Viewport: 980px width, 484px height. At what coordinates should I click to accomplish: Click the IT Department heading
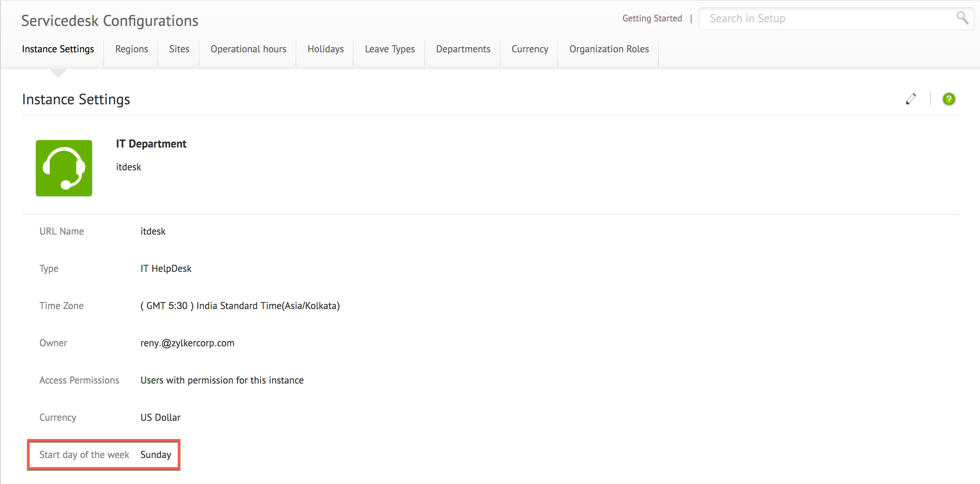click(x=151, y=144)
